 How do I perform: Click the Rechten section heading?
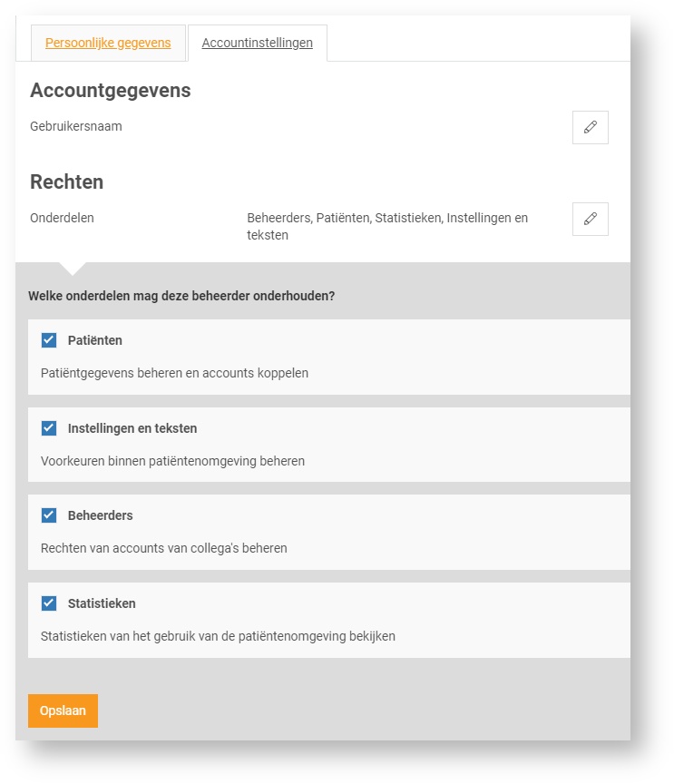point(66,181)
